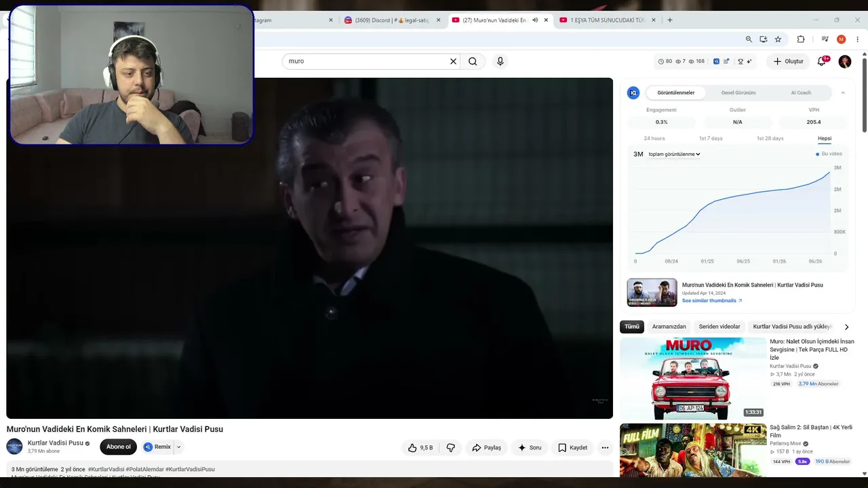
Task: Click the vidIQ sparkle AI icon
Action: click(749, 61)
